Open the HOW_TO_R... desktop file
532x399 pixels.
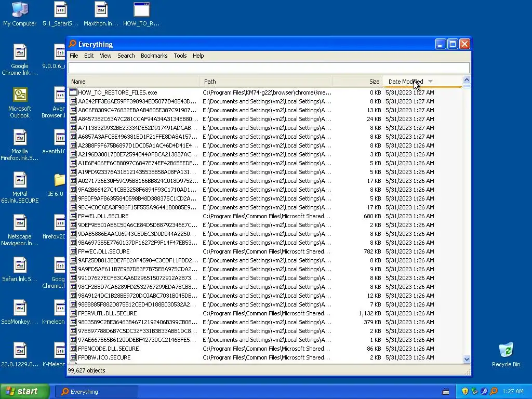coord(141,14)
